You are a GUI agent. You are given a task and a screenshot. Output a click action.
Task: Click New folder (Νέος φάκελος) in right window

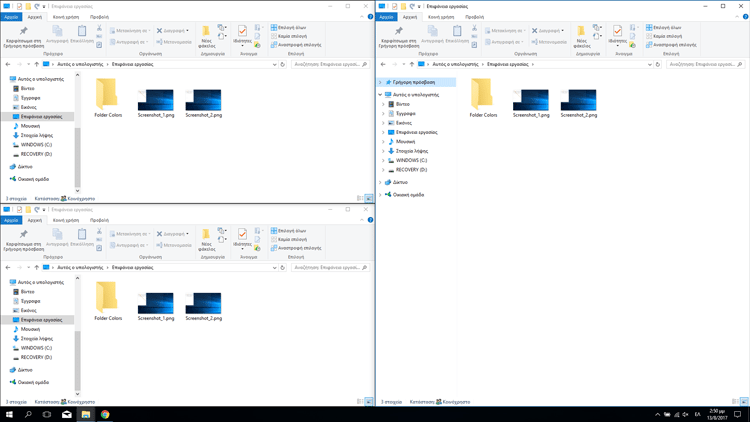click(582, 37)
